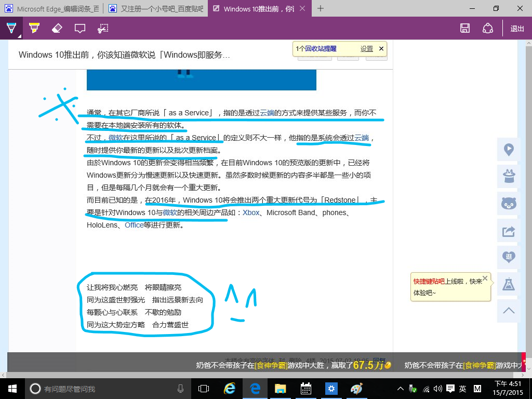The height and width of the screenshot is (399, 532).
Task: Share the web note
Action: tap(487, 28)
